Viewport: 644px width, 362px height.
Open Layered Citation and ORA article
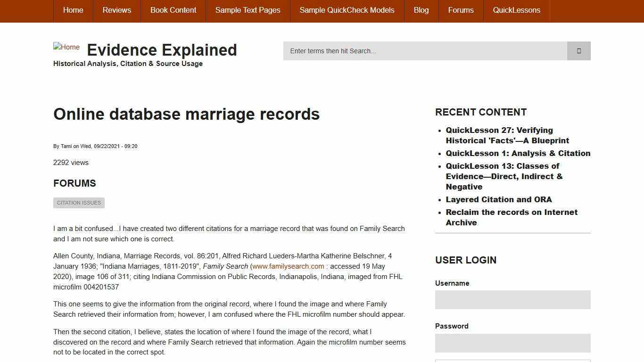(x=499, y=199)
